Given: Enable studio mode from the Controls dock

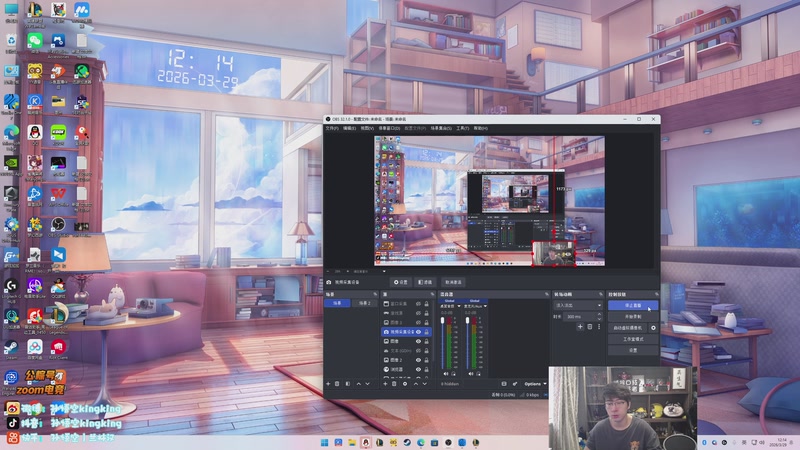Looking at the screenshot, I should [633, 339].
